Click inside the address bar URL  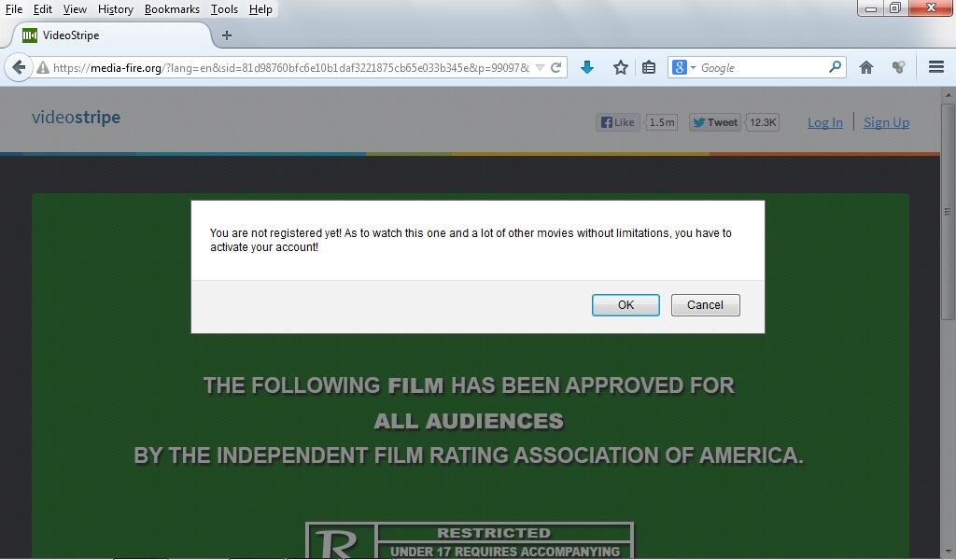point(291,67)
